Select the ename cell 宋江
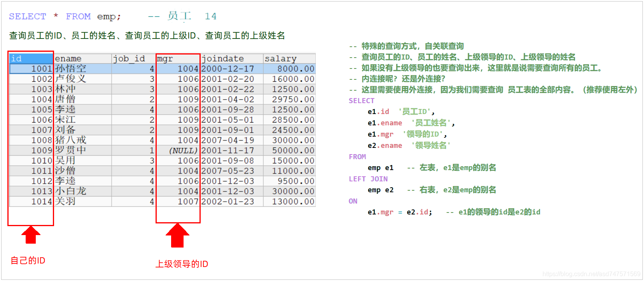 (82, 120)
